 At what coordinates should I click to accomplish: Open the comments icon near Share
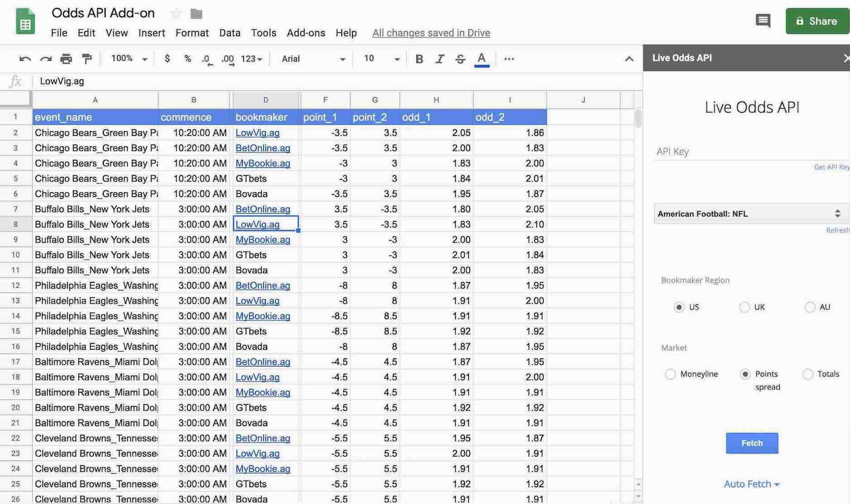(763, 21)
